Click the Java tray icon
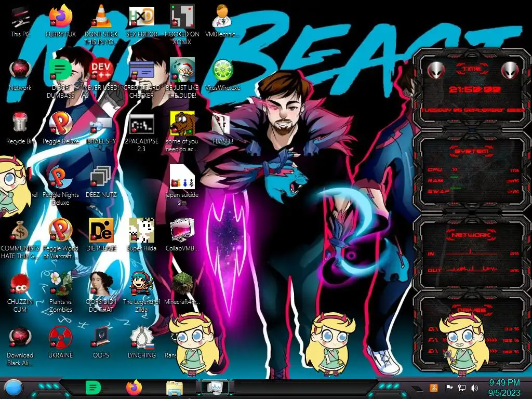Viewport: 532px width, 399px height. click(x=434, y=388)
